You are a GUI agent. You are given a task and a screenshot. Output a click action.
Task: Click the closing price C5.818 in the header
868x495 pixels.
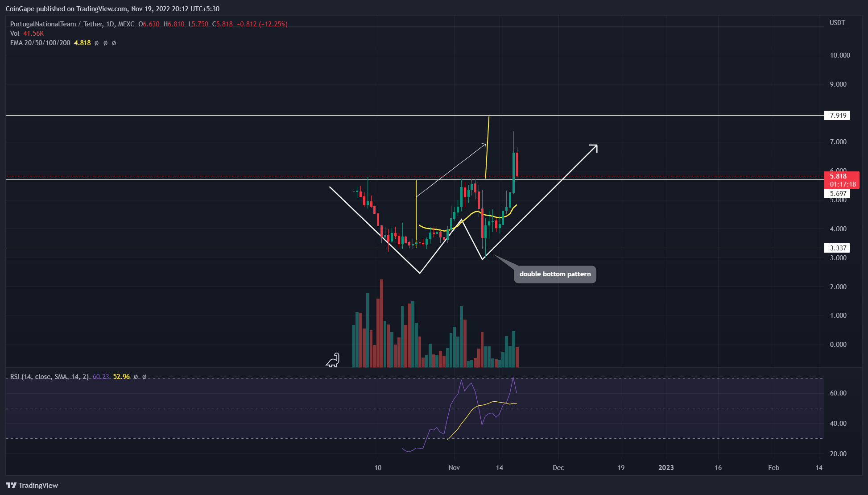pos(222,24)
